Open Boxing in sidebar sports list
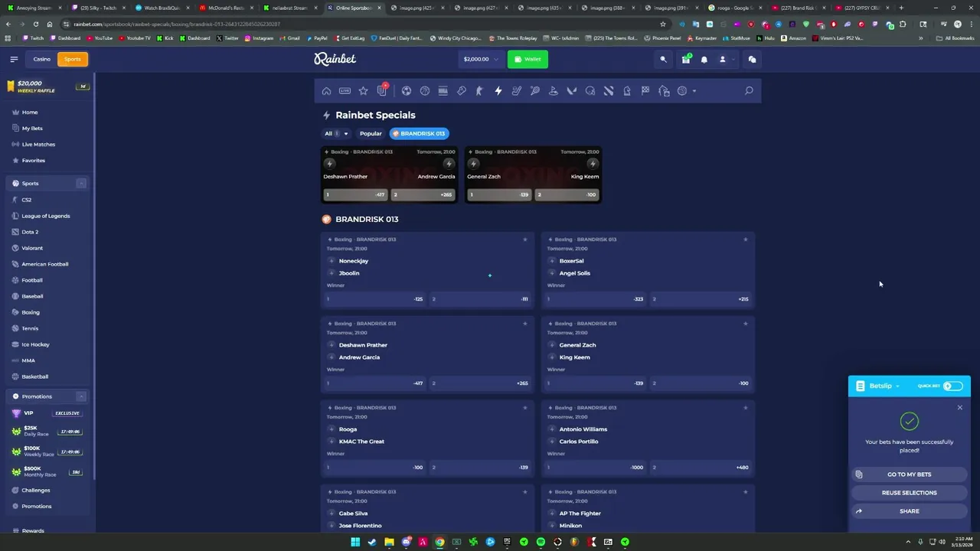Viewport: 980px width, 551px height. point(31,312)
